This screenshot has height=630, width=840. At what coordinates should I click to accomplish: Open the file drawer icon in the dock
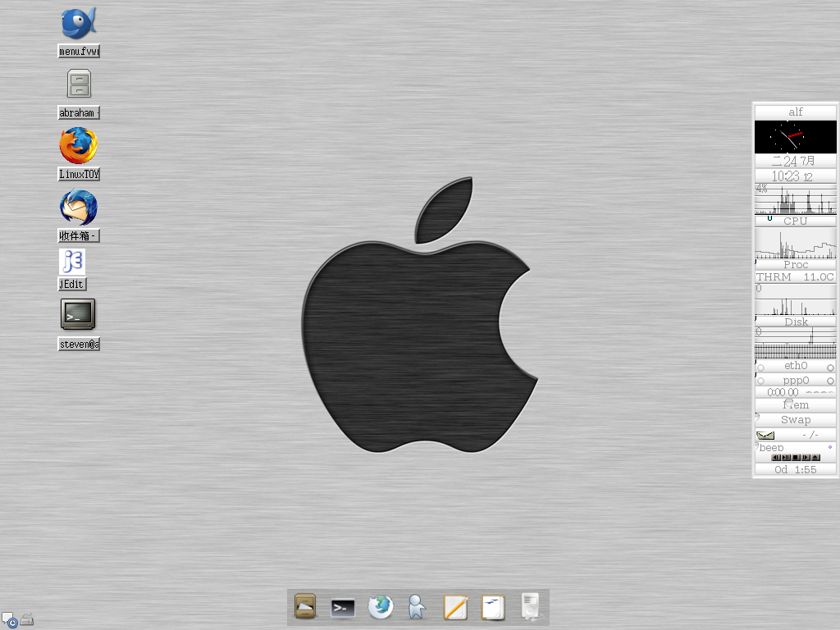click(x=305, y=607)
